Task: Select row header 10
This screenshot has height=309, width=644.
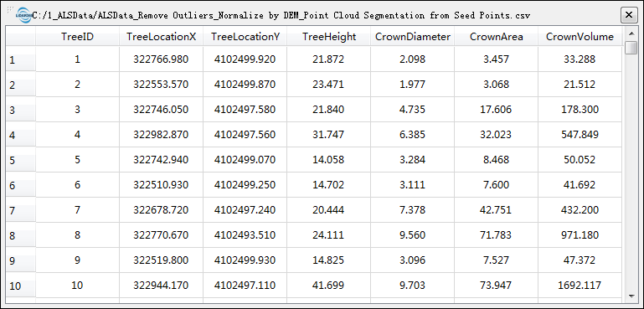Action: coord(21,286)
